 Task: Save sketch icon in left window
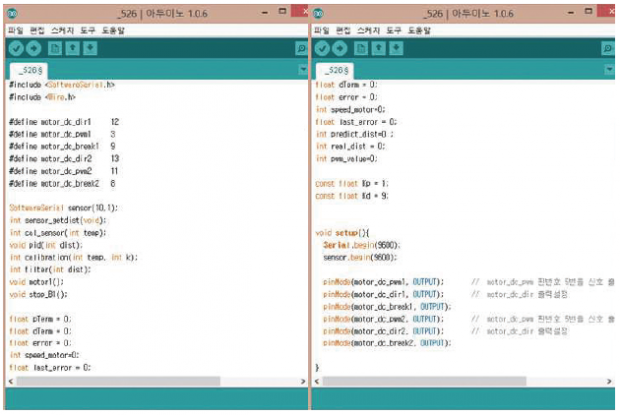point(90,48)
